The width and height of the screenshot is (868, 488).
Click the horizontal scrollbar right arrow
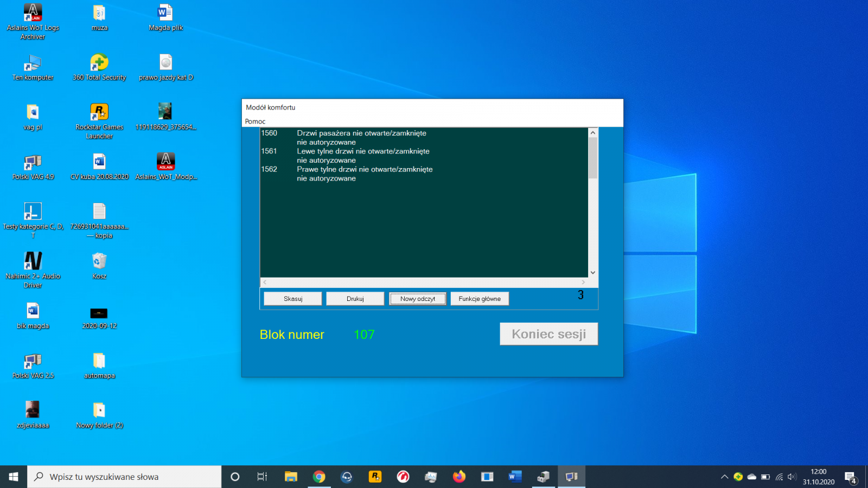pyautogui.click(x=583, y=282)
